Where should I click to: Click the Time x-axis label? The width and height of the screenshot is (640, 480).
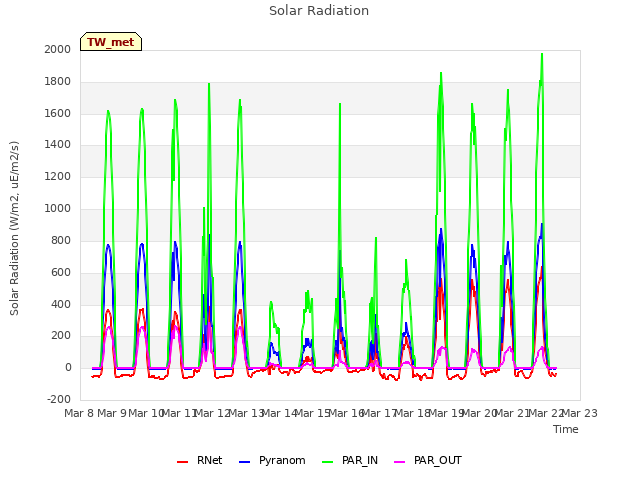pos(566,429)
